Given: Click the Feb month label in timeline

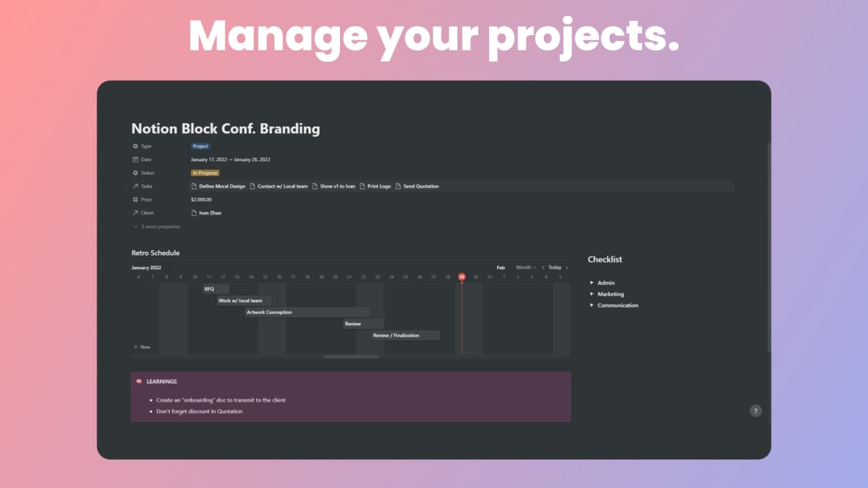Looking at the screenshot, I should click(501, 267).
